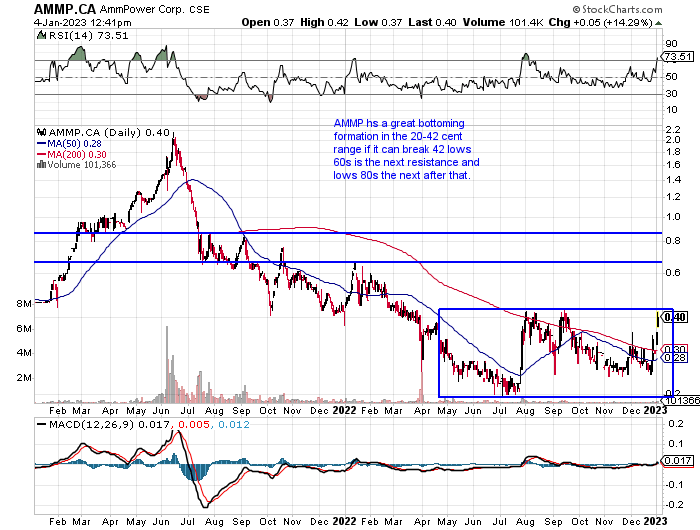The width and height of the screenshot is (700, 530).
Task: Click the MACD signal value 0.005
Action: (194, 424)
